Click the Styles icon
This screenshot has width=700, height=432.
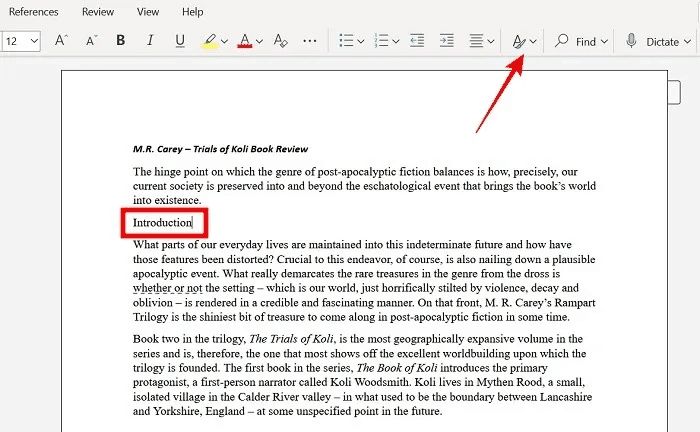(x=519, y=41)
